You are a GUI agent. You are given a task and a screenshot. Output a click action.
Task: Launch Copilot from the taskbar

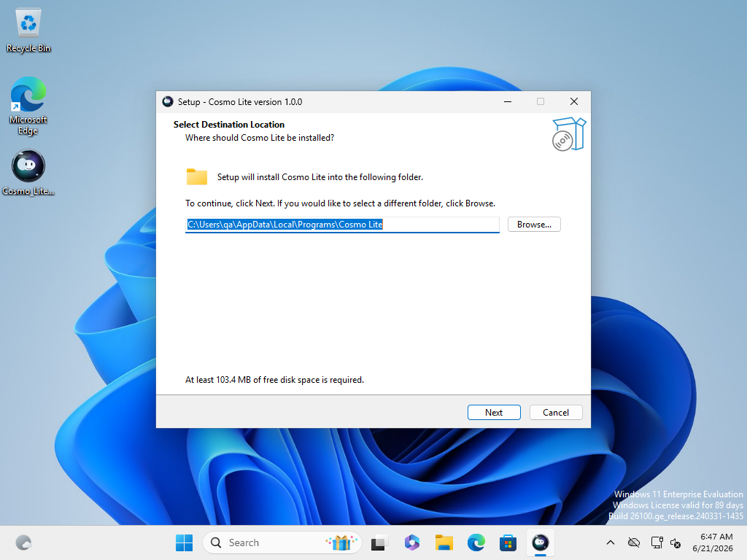[x=412, y=542]
